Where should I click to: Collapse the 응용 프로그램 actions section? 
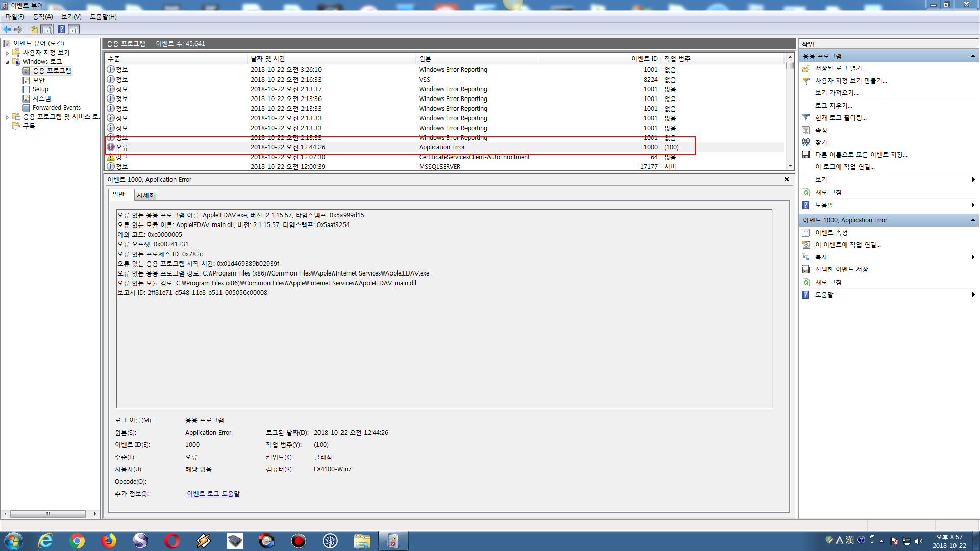(973, 56)
